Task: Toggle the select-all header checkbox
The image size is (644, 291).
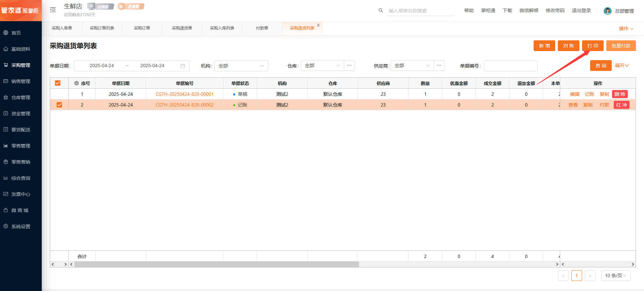Action: [58, 83]
